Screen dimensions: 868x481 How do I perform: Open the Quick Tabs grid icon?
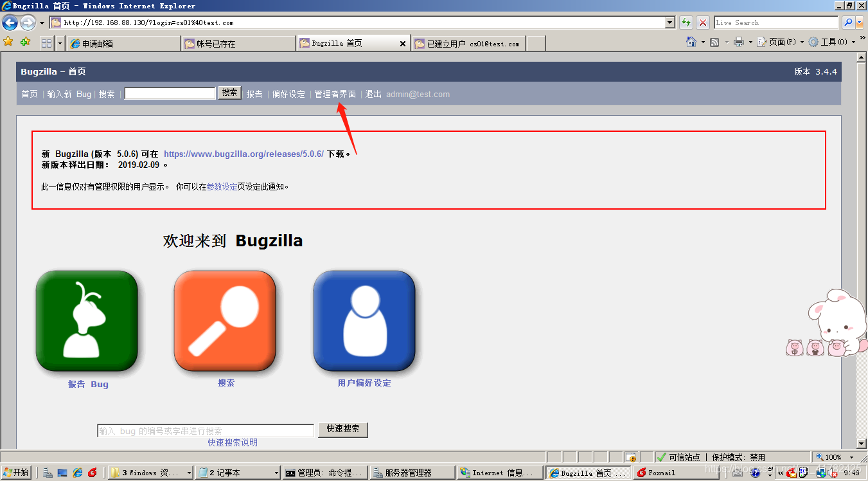pos(46,43)
